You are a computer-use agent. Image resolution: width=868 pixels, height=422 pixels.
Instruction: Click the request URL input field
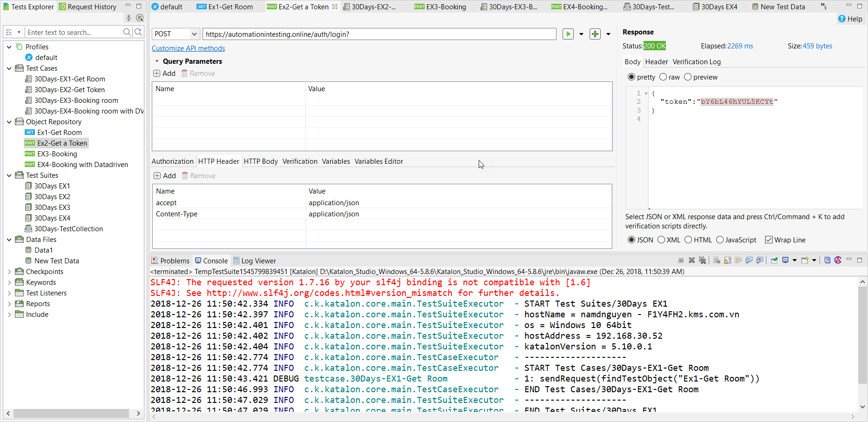click(379, 34)
